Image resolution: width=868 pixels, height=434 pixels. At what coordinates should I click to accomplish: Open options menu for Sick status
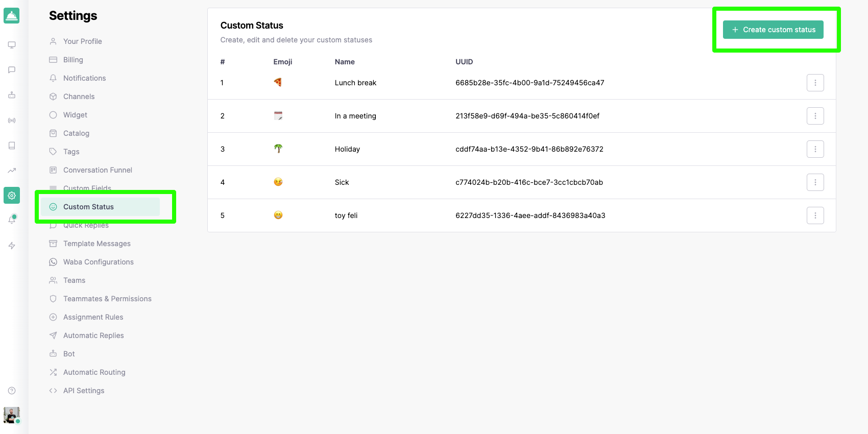[x=815, y=182]
